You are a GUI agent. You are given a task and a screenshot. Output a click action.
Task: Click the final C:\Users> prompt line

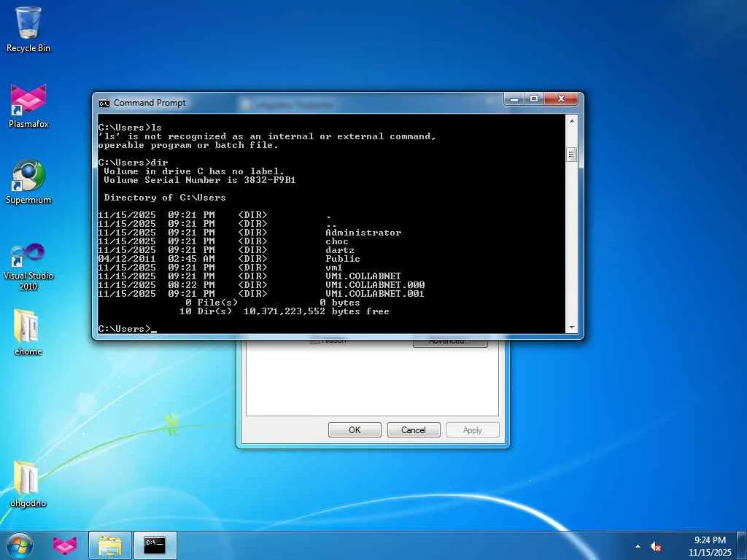[127, 329]
